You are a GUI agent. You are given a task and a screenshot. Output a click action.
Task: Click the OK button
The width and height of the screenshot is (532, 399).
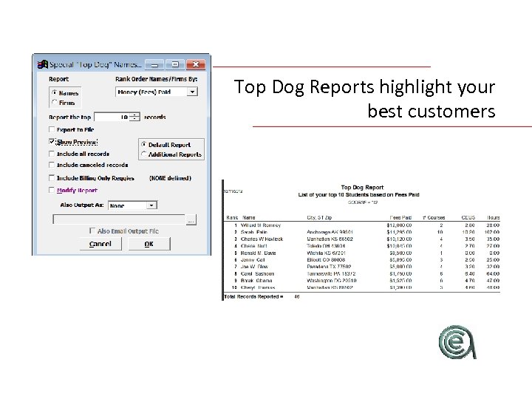[149, 244]
